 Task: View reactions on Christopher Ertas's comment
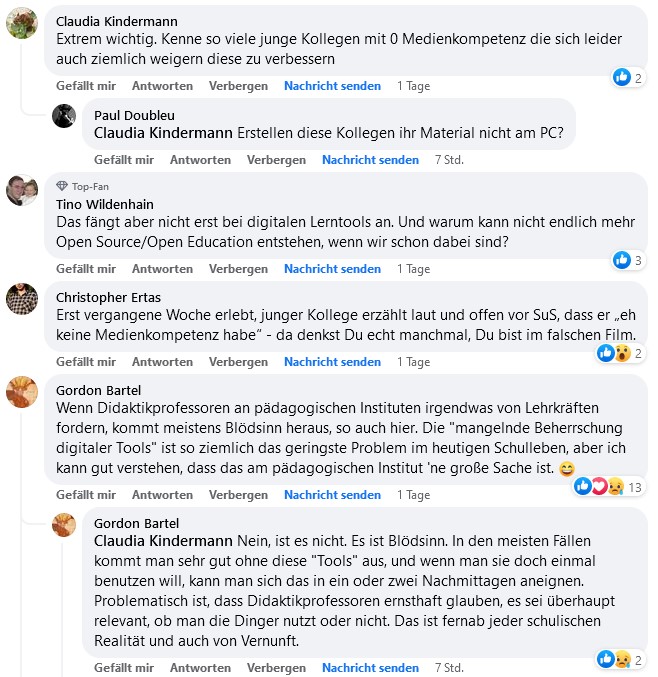coord(622,352)
